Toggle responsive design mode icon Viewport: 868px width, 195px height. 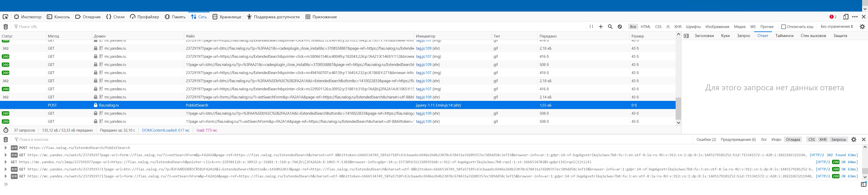[x=845, y=17]
